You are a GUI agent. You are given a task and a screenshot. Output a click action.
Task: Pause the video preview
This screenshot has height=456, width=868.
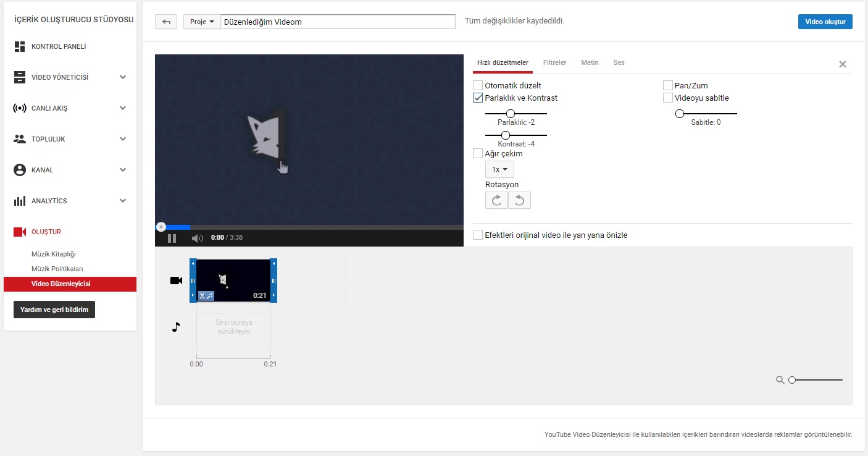tap(172, 238)
